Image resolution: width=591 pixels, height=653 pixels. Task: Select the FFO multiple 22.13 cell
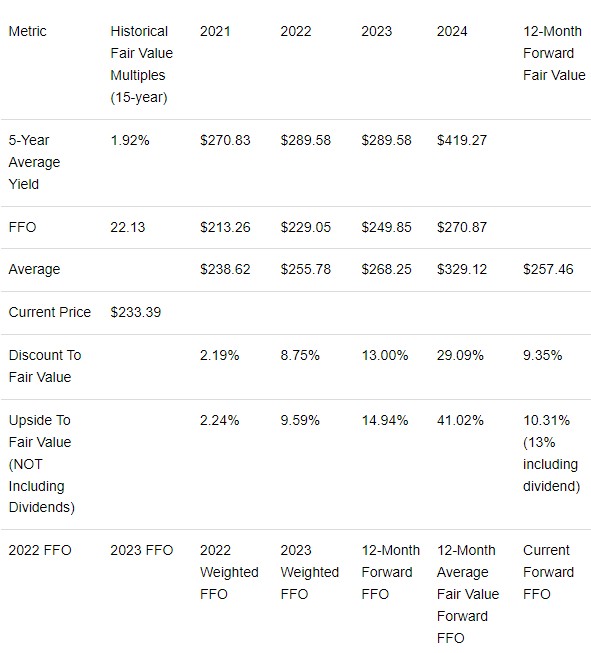[x=127, y=227]
